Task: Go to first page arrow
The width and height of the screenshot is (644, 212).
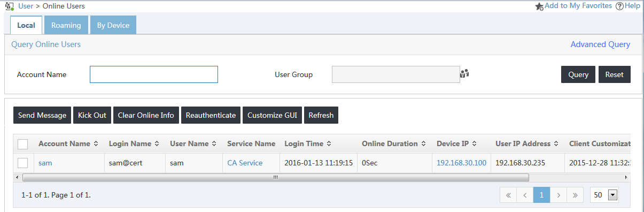Action: point(508,195)
